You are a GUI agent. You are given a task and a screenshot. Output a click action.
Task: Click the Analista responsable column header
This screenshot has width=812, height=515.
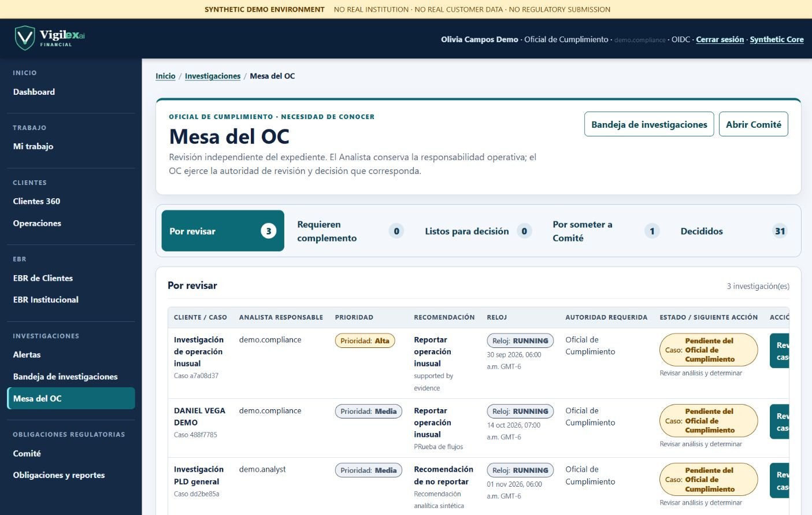281,317
